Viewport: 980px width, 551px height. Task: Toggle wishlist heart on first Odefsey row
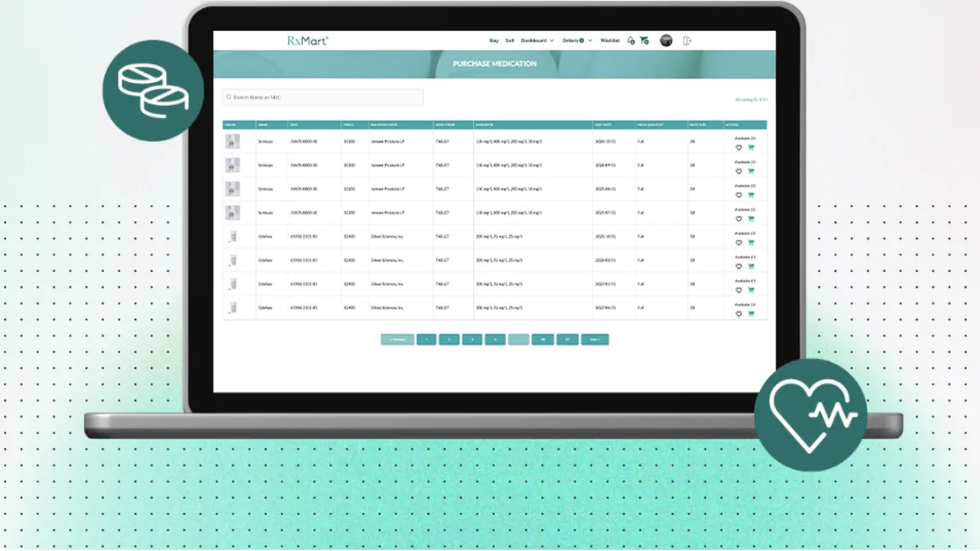click(x=739, y=243)
